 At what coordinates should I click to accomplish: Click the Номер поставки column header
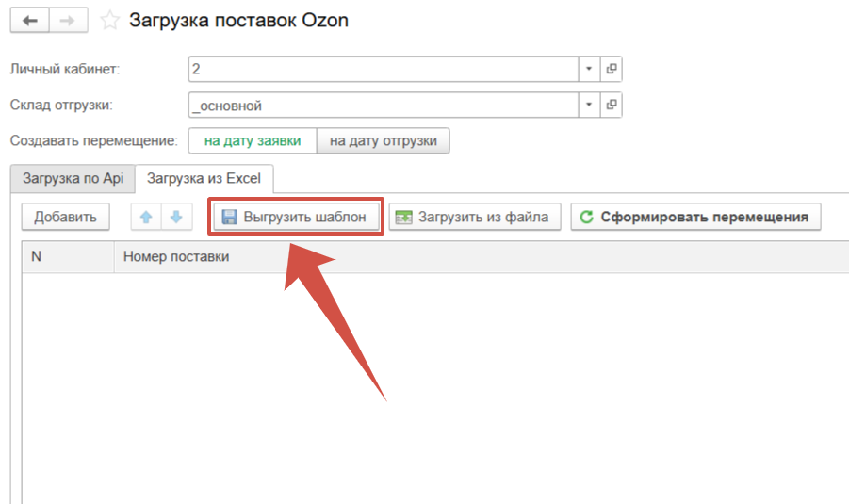pos(176,256)
